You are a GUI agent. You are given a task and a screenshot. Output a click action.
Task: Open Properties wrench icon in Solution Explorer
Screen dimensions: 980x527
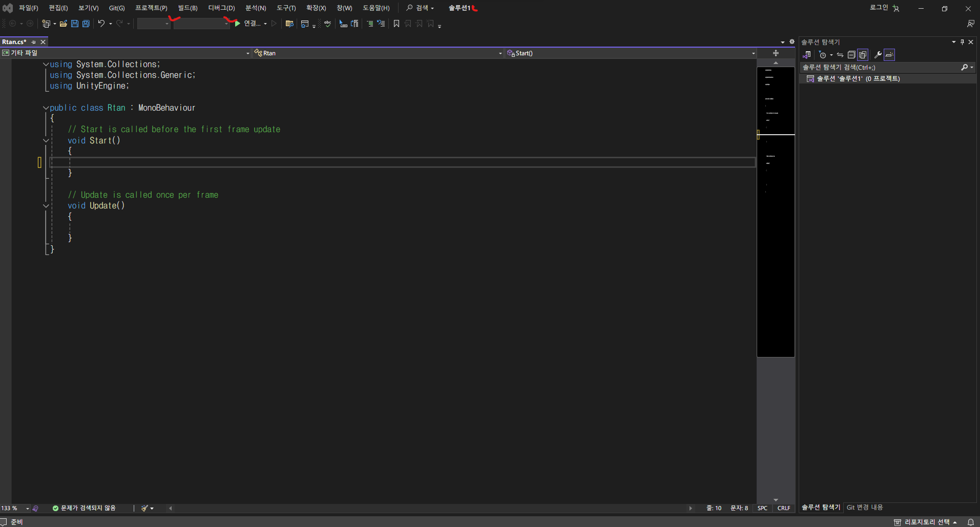(x=878, y=55)
